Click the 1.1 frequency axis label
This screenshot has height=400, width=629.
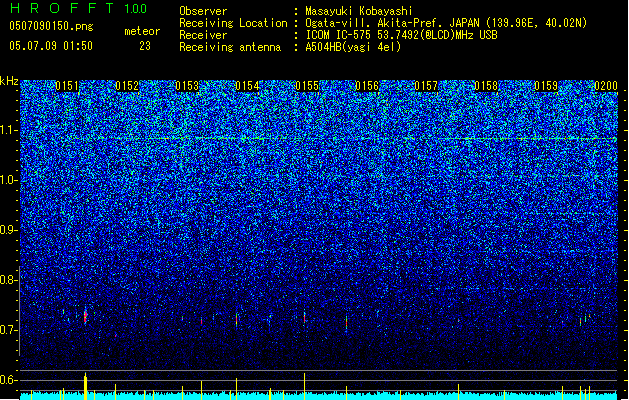click(x=8, y=130)
